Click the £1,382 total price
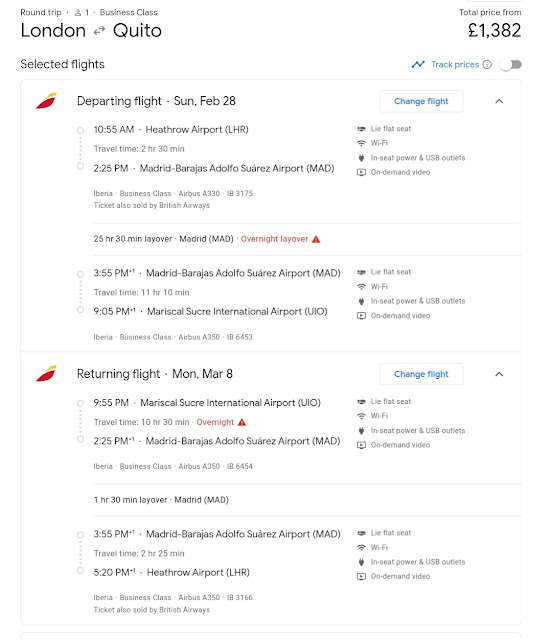 point(494,30)
